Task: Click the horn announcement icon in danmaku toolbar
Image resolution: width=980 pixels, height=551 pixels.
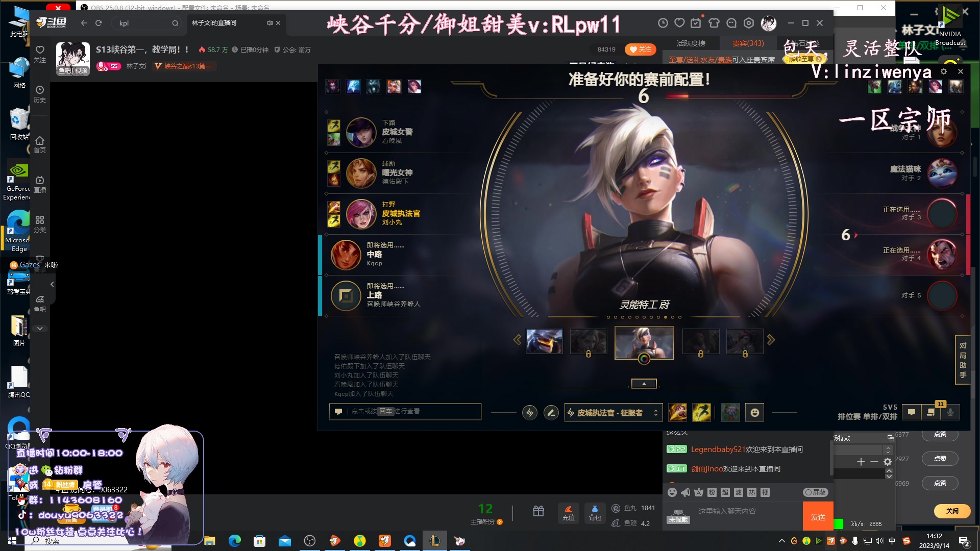Action: tap(684, 492)
